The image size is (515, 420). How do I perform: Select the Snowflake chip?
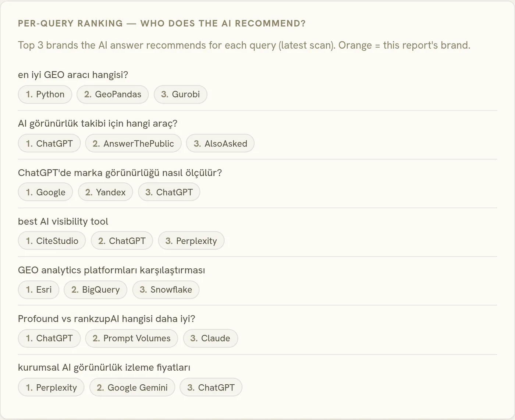point(166,290)
